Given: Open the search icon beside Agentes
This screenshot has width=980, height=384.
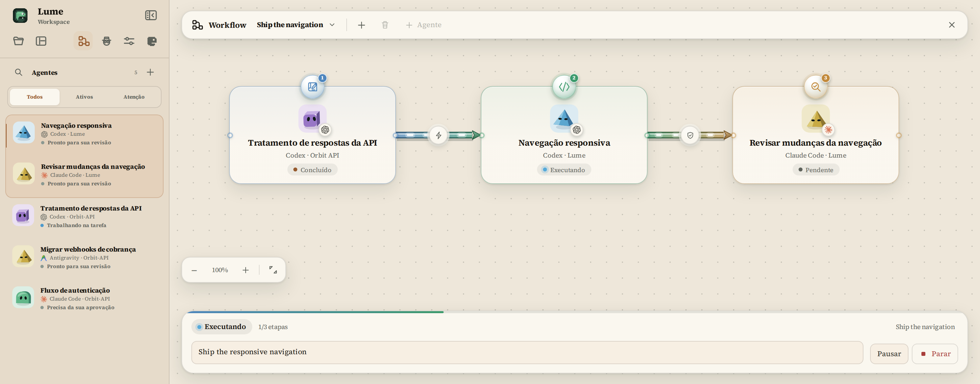Looking at the screenshot, I should (18, 72).
